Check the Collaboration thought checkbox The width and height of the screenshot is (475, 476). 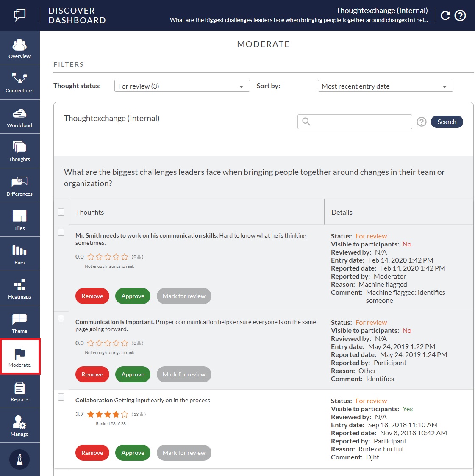pyautogui.click(x=61, y=397)
